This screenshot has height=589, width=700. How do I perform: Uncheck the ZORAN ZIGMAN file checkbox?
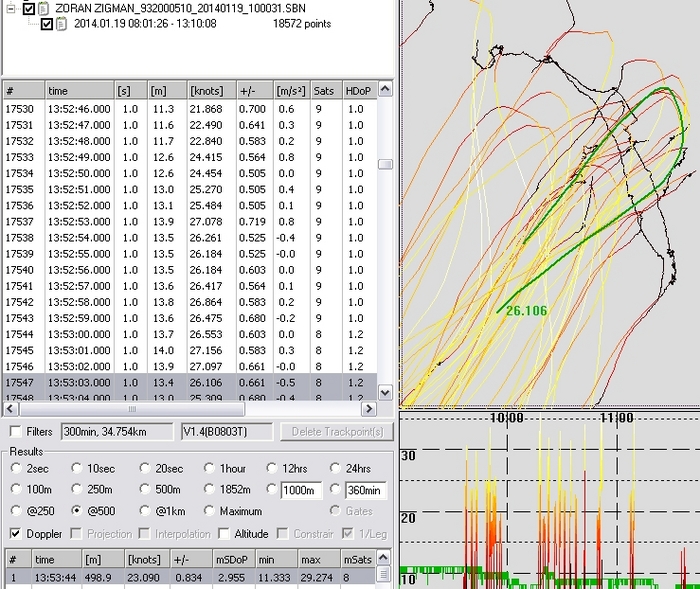[x=29, y=7]
